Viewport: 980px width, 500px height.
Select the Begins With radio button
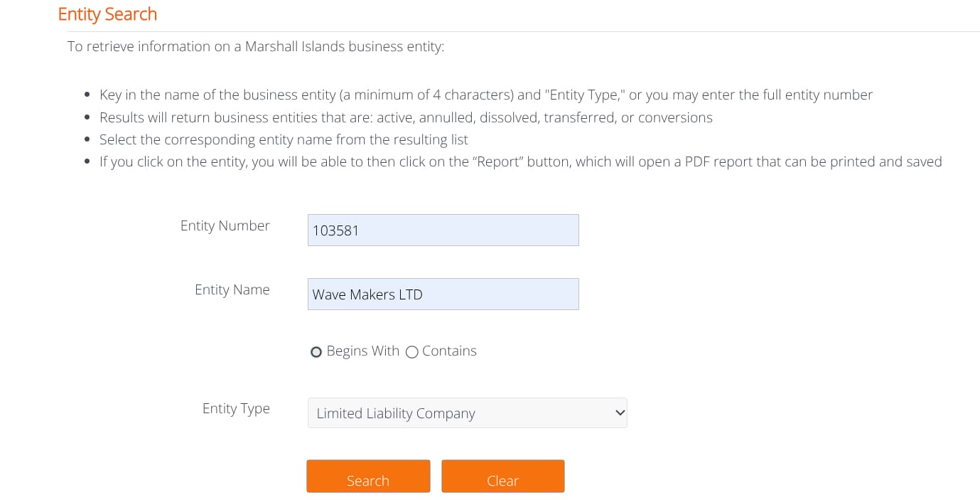click(316, 352)
